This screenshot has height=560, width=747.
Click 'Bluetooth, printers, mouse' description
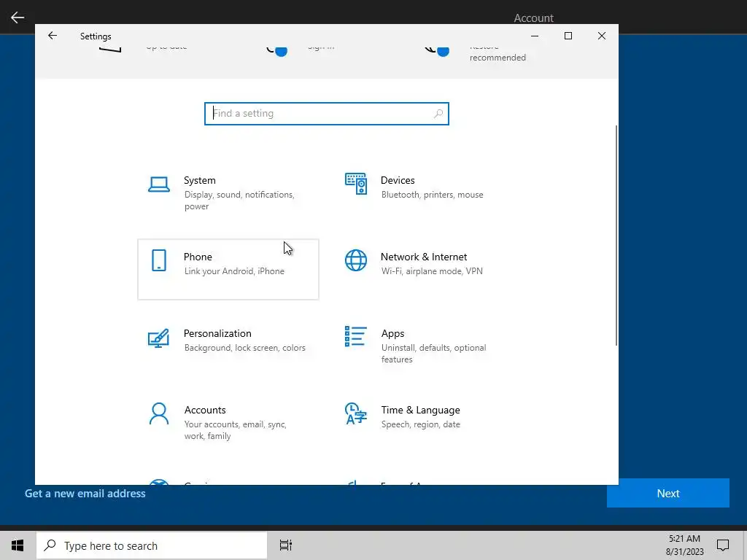[x=432, y=195]
